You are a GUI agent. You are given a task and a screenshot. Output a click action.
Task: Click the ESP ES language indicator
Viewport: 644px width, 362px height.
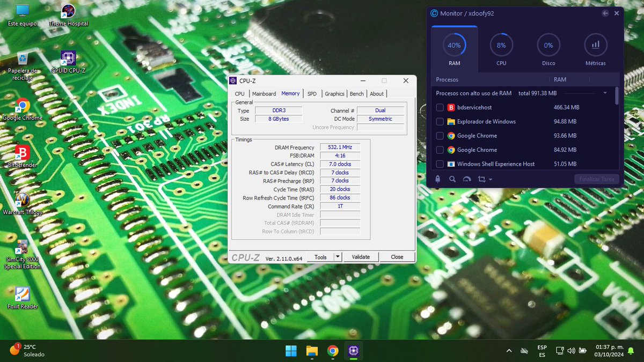[542, 351]
